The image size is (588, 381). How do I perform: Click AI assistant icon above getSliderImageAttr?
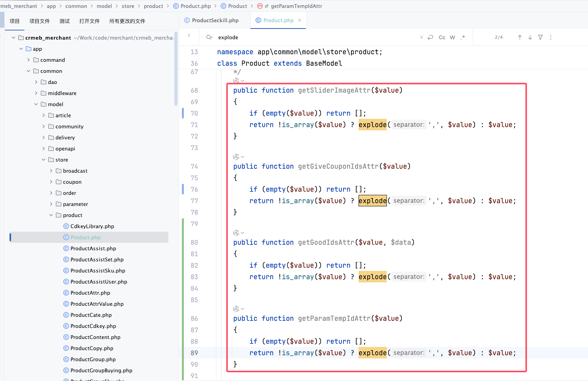(236, 80)
